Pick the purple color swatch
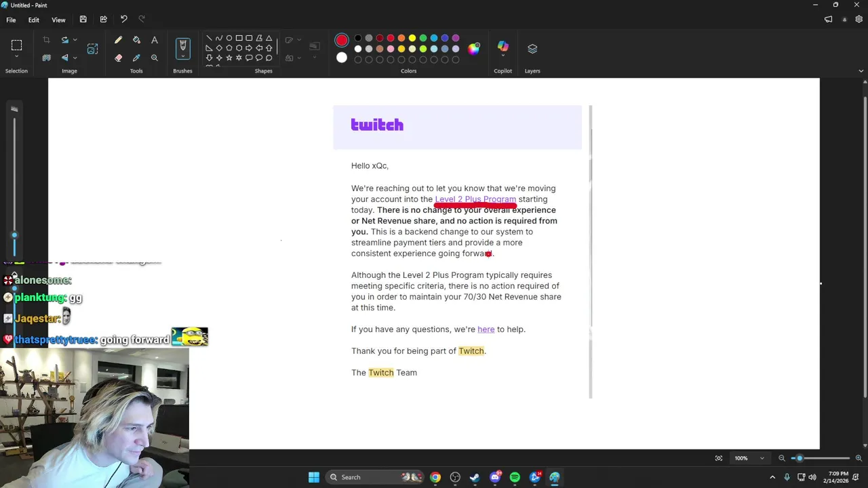The width and height of the screenshot is (868, 488). pos(456,38)
